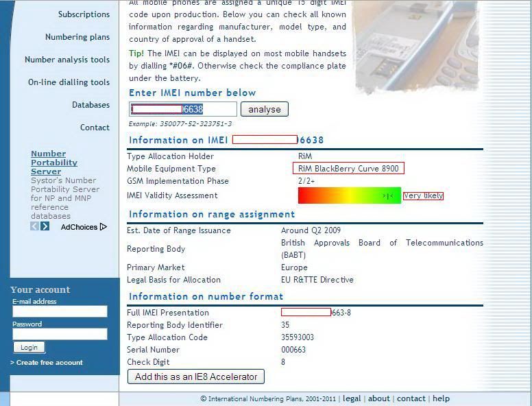Select Number analysis tools menu

tap(67, 60)
